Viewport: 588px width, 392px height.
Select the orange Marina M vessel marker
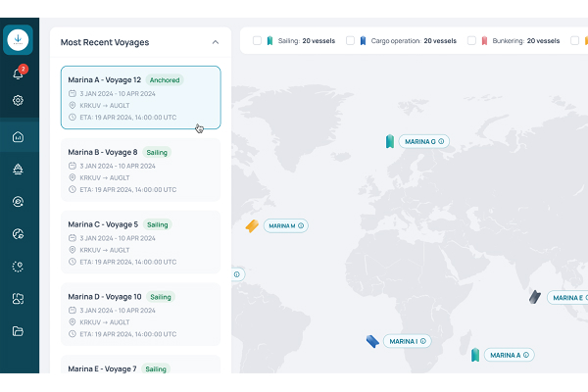[252, 226]
